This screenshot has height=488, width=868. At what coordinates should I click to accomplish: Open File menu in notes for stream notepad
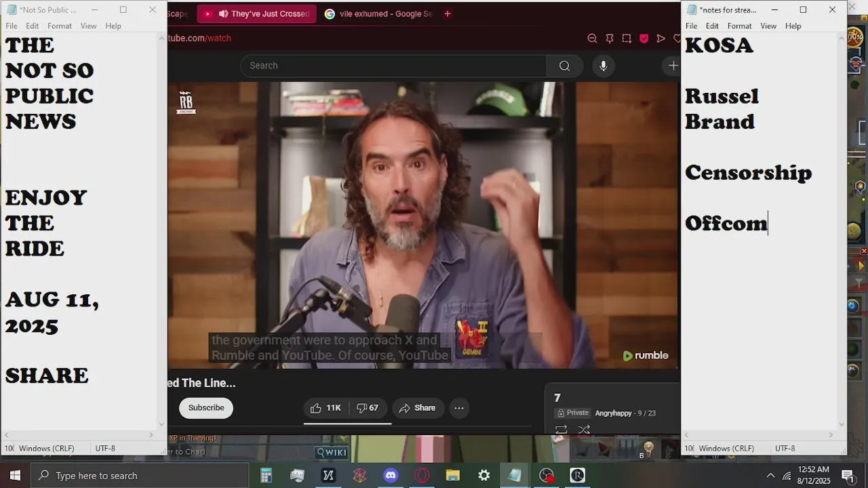point(692,26)
